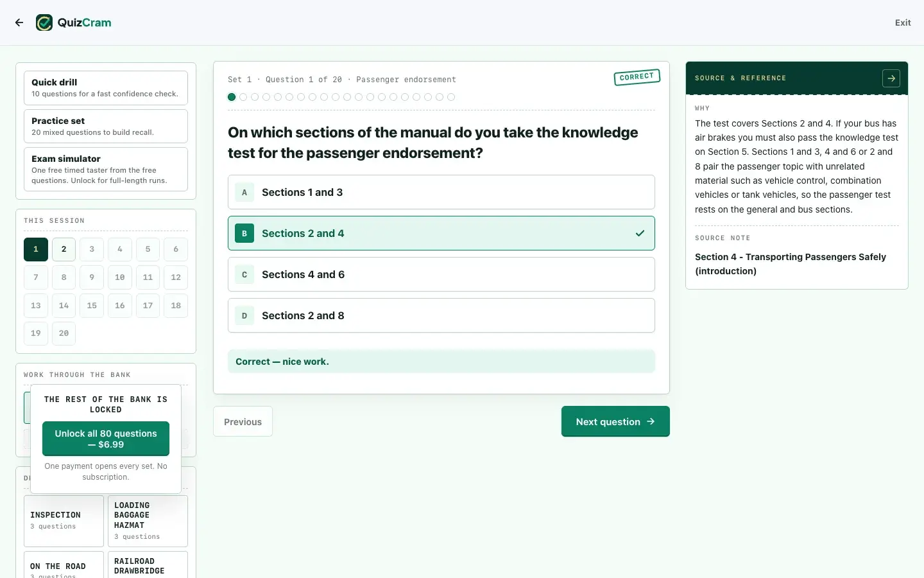Click the first filled progress dot
The image size is (924, 578).
pyautogui.click(x=232, y=97)
